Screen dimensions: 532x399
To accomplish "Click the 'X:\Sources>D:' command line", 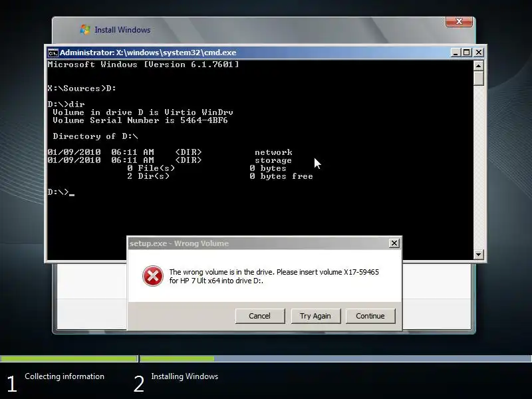I will [82, 88].
